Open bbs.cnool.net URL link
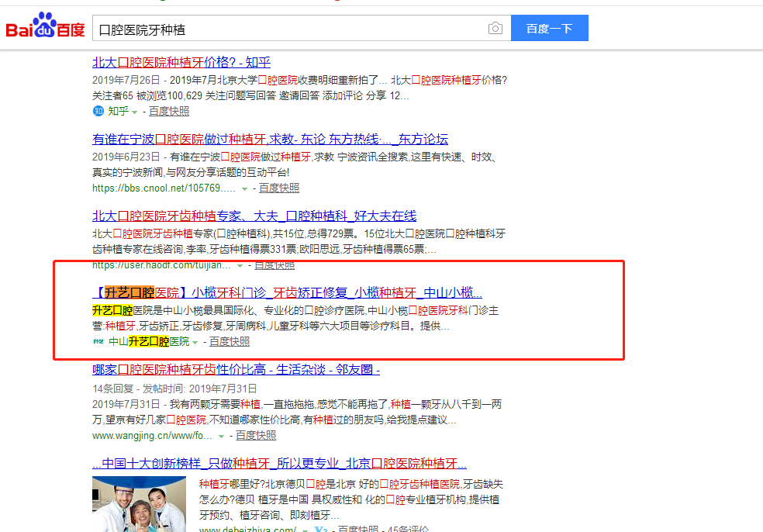The image size is (763, 532). click(164, 188)
